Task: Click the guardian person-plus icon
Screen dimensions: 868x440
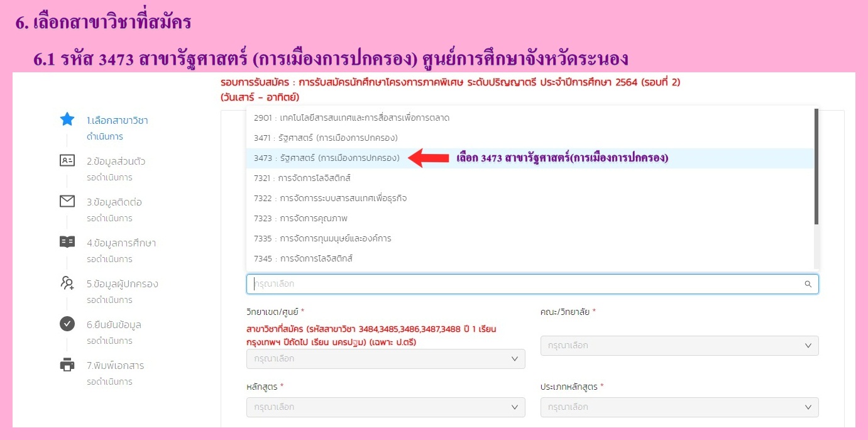Action: (x=67, y=283)
